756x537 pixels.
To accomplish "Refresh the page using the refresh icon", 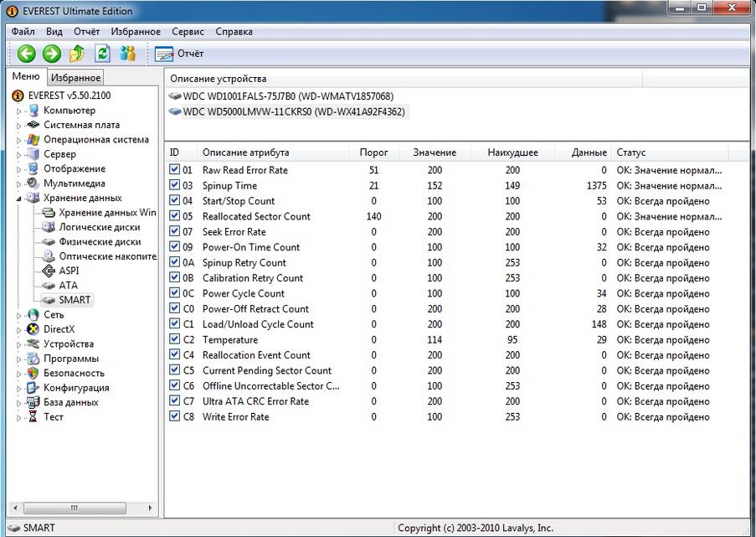I will (102, 54).
